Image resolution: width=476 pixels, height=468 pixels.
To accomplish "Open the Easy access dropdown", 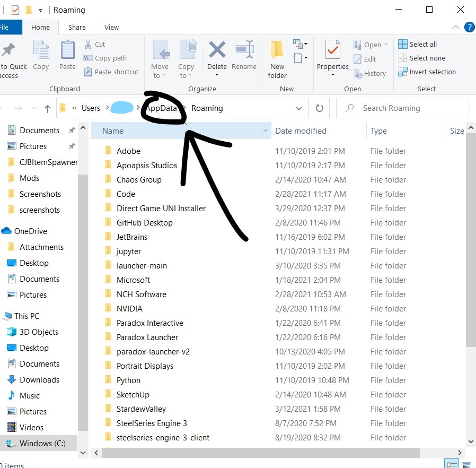I will pos(300,58).
